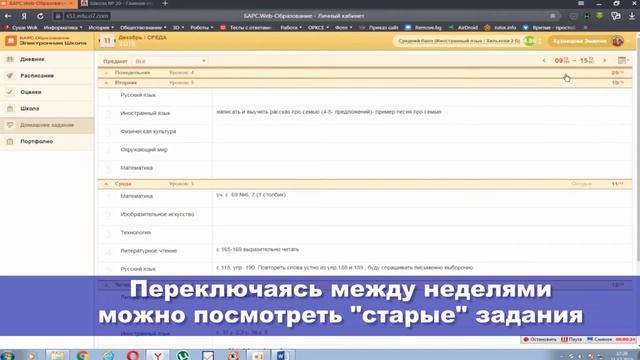Open the Remove.bg bookmark
The image size is (640, 360).
(423, 28)
